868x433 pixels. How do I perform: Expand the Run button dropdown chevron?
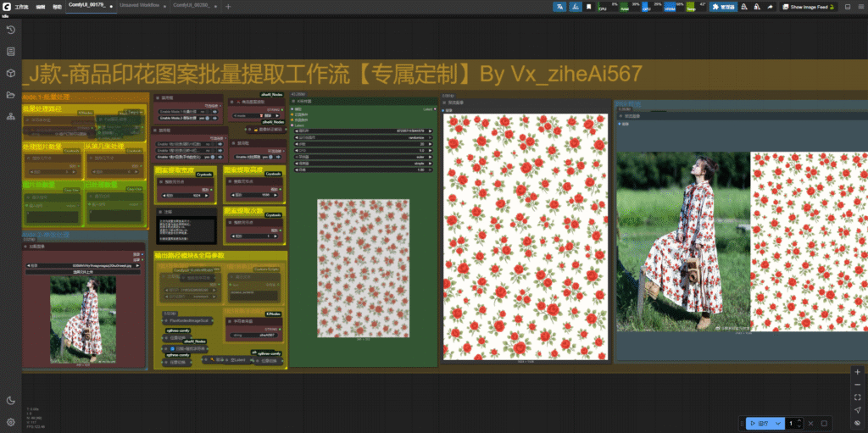pos(778,423)
